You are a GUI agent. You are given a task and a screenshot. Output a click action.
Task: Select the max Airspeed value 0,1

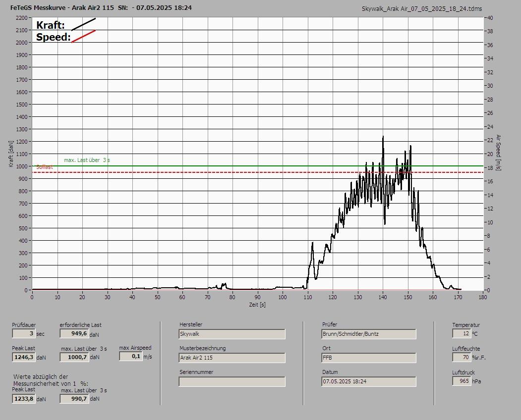coord(131,356)
